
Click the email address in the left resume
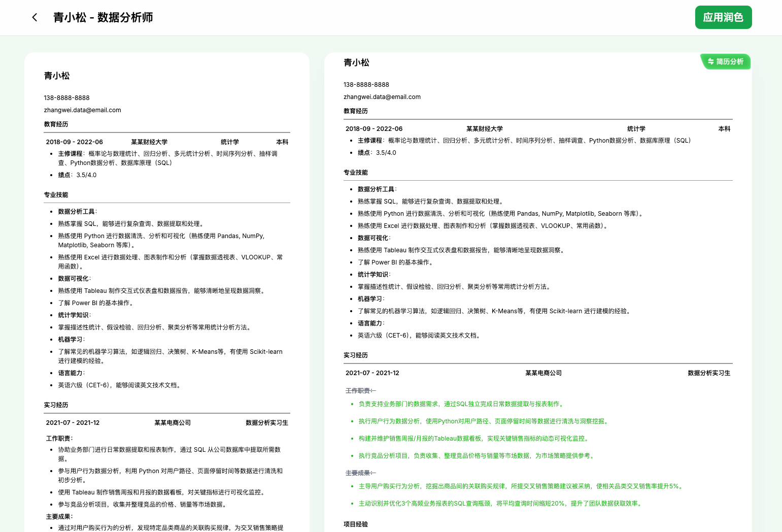click(82, 110)
